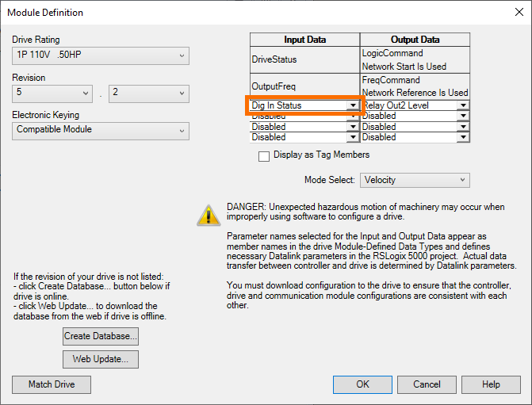Click the Drive Rating label
Screen dimensions: 532x405
tap(36, 40)
